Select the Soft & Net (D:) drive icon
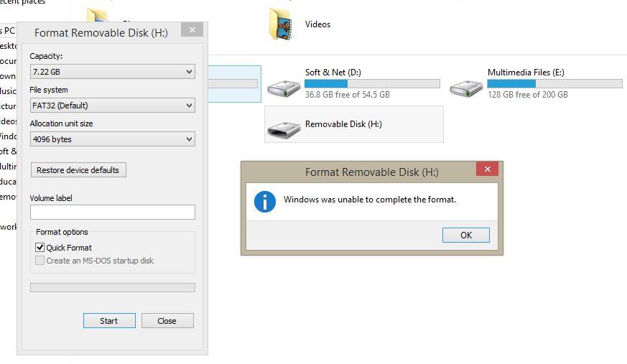This screenshot has width=627, height=364. coord(284,88)
